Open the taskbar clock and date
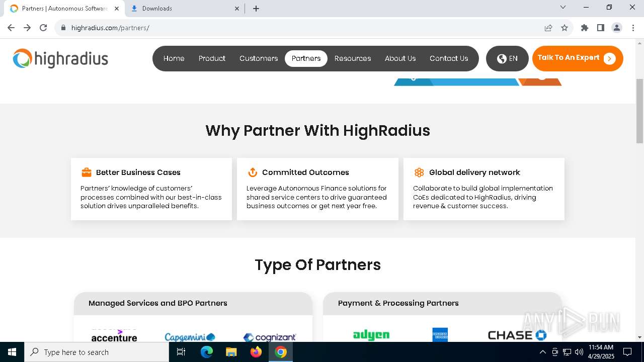The height and width of the screenshot is (362, 644). [x=601, y=352]
